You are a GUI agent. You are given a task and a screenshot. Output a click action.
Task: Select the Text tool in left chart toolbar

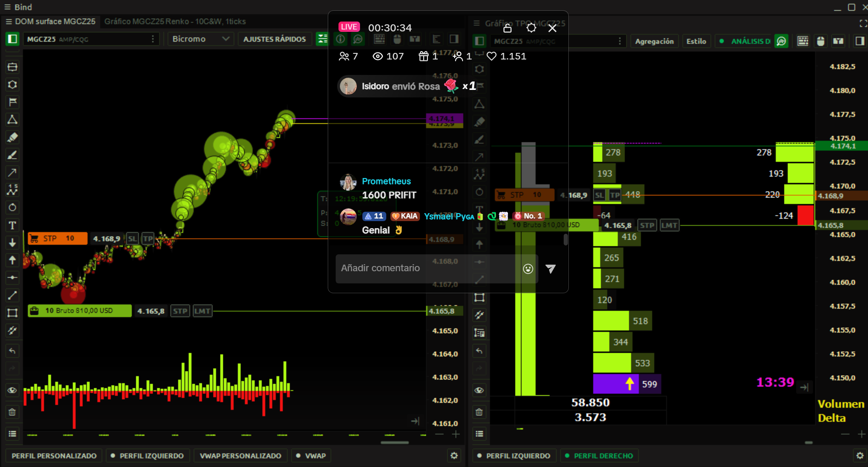(12, 225)
